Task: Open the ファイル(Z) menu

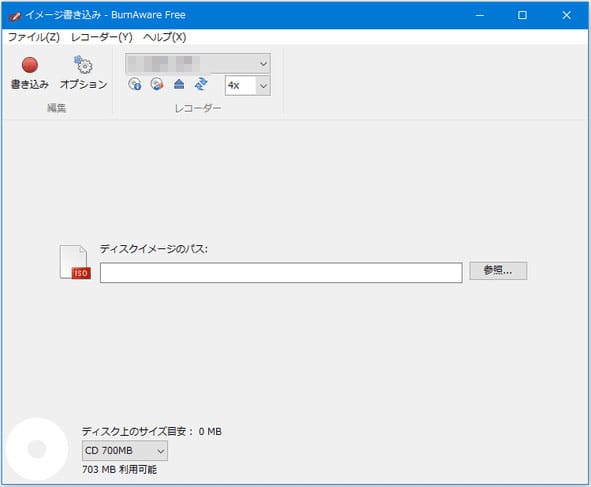Action: tap(34, 37)
